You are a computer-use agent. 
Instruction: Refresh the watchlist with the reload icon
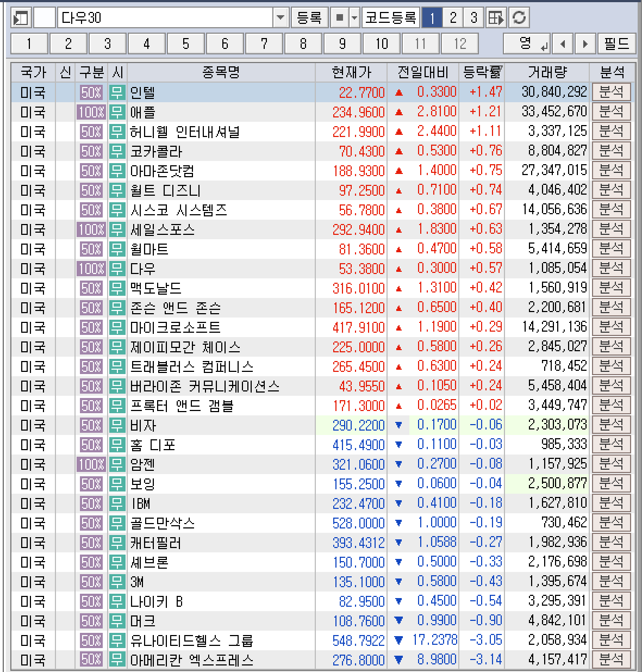[x=519, y=18]
